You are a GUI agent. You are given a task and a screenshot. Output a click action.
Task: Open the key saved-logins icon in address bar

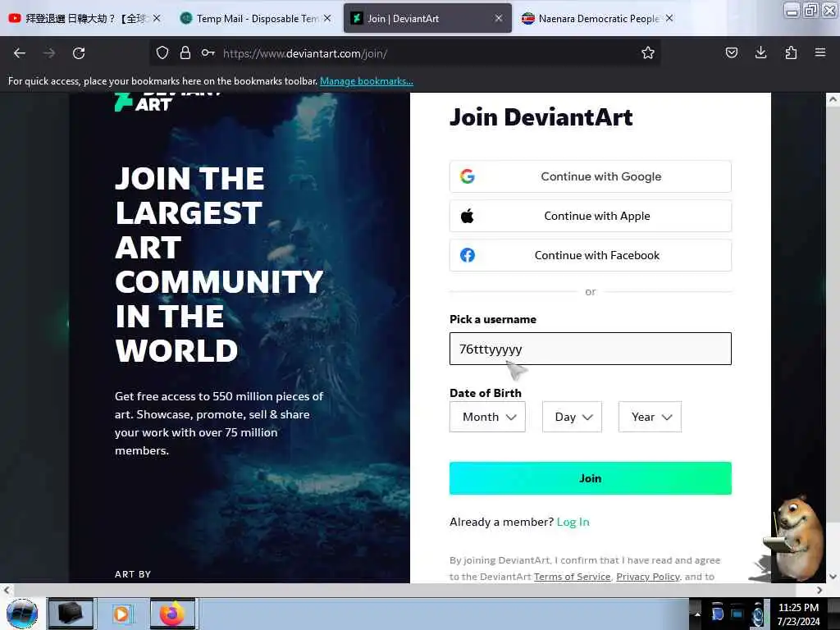point(208,53)
